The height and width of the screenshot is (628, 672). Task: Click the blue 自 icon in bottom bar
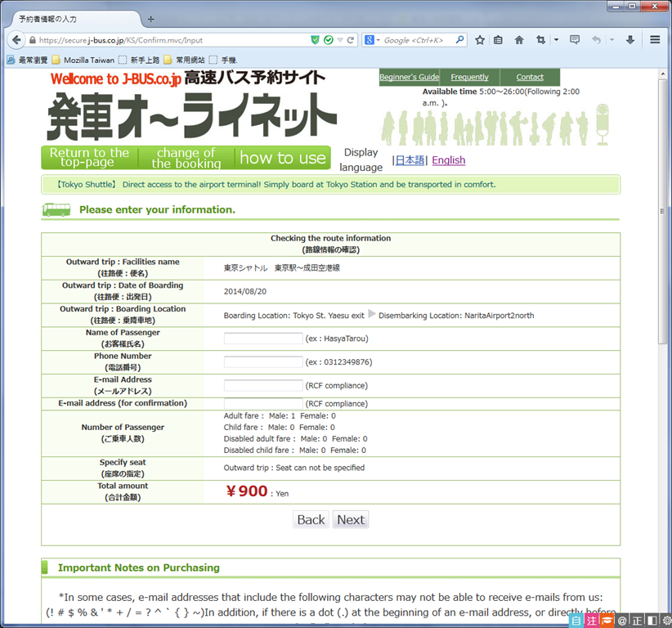(576, 621)
